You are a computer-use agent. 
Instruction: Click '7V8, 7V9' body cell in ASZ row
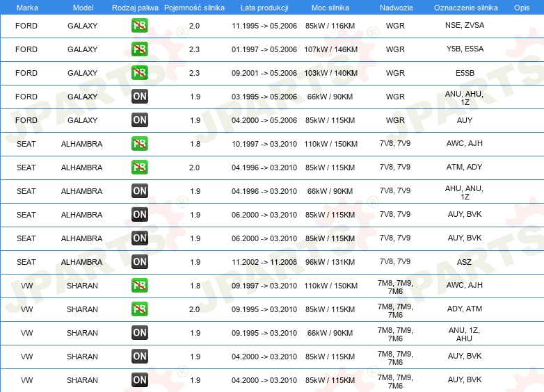[x=395, y=261]
